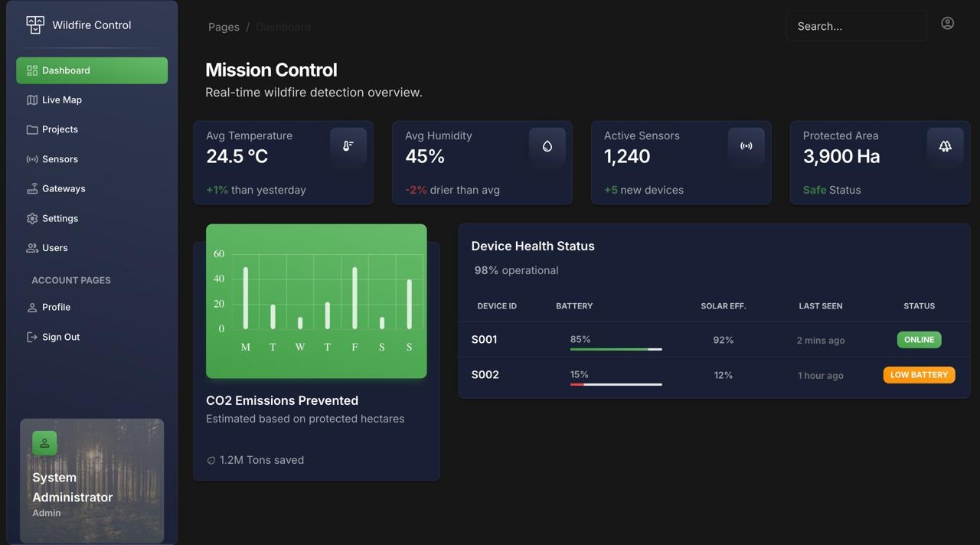Click the LOW BATTERY badge for S002
This screenshot has height=545, width=980.
coord(919,375)
